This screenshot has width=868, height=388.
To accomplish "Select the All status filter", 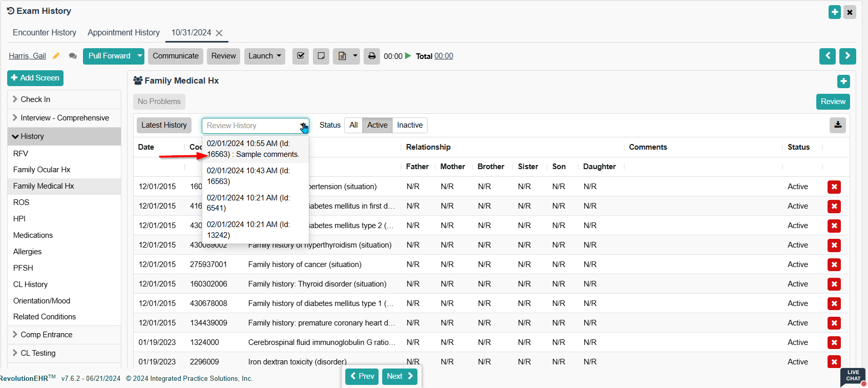I will pyautogui.click(x=353, y=125).
